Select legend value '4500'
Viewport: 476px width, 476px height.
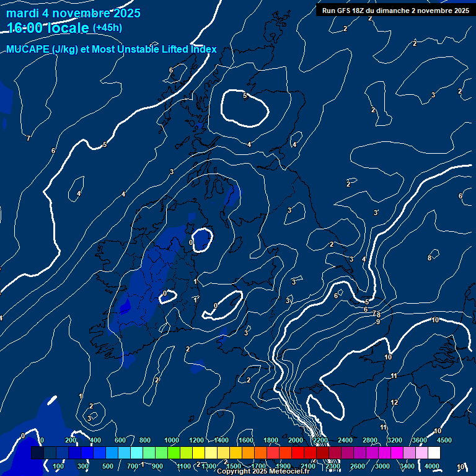[x=444, y=440]
